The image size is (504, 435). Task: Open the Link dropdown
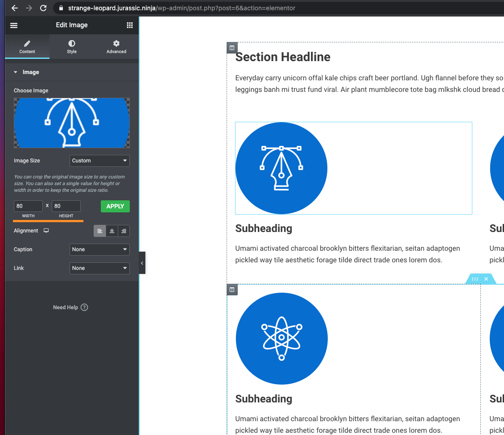tap(99, 268)
